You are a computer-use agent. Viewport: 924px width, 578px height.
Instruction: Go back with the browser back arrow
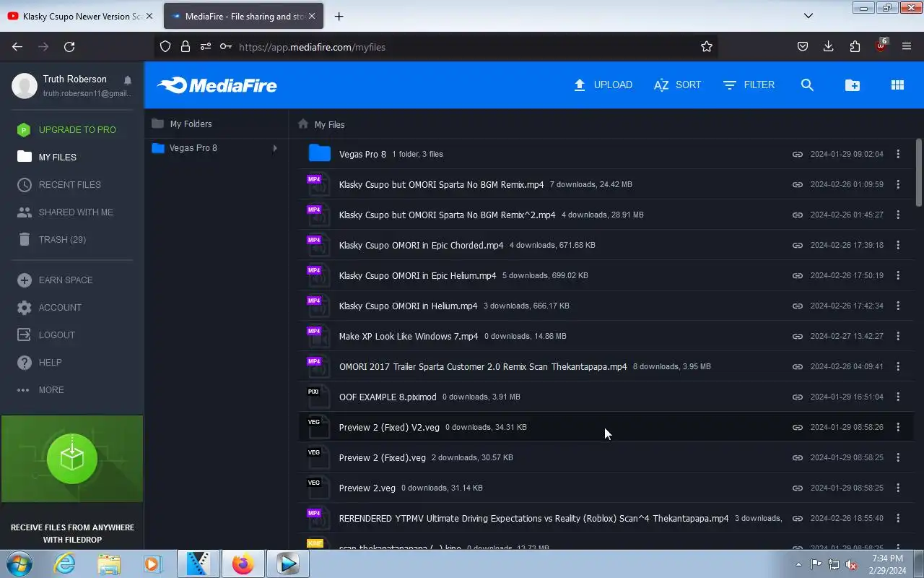(x=17, y=47)
